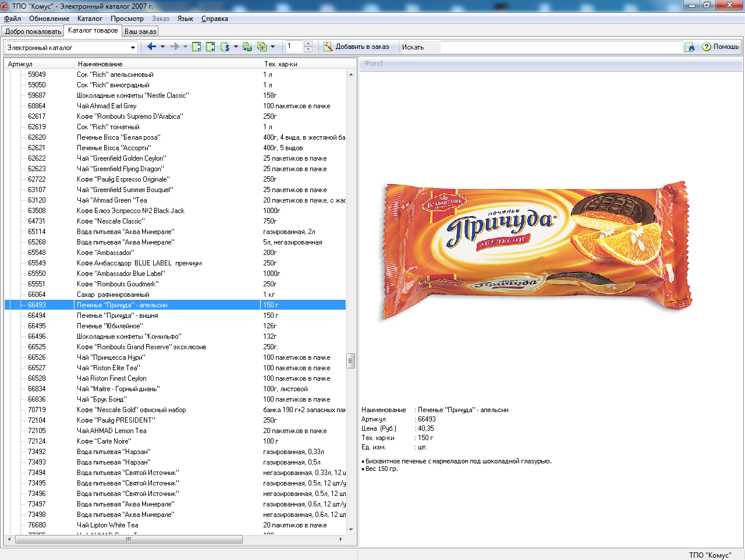Click the Add to order pencil icon
This screenshot has width=745, height=560.
[x=328, y=47]
